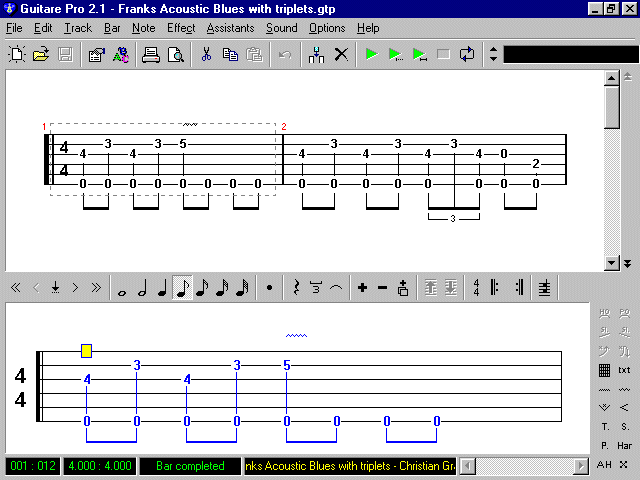Click right arrow of bottom horizontal scrollbar
Screen dimensions: 640x480
581,466
